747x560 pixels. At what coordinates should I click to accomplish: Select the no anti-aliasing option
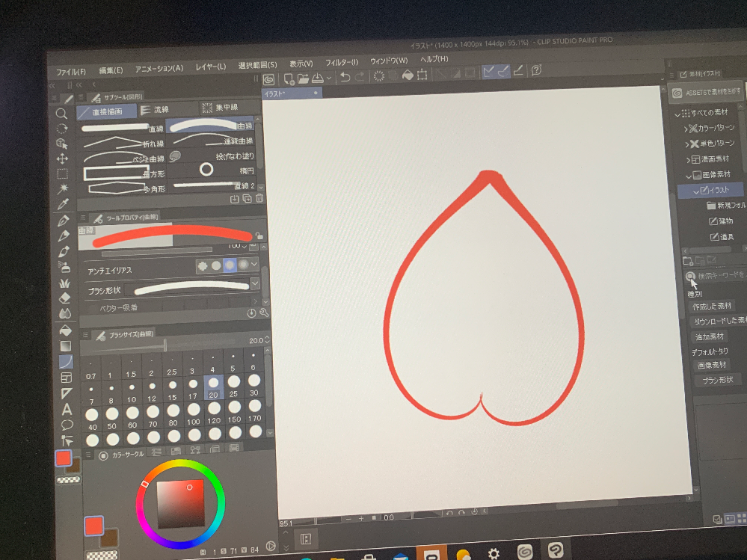[x=203, y=265]
